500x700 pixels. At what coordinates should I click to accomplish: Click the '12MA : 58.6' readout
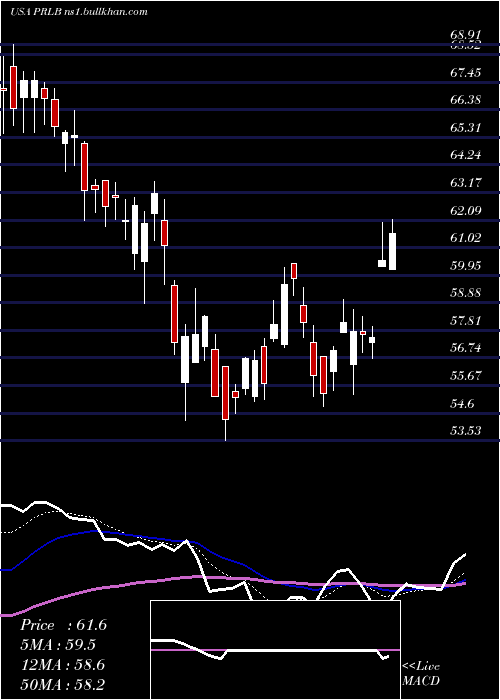click(x=62, y=665)
